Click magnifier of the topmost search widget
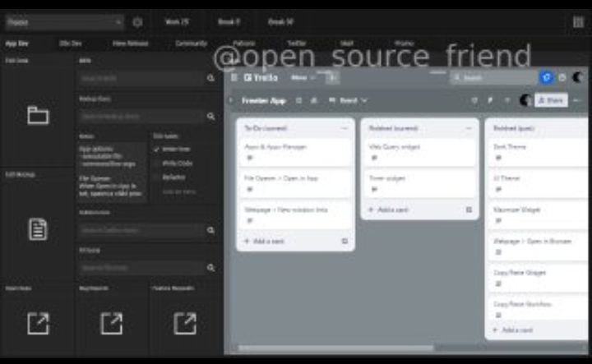Viewport: 592px width, 364px height. [x=210, y=78]
